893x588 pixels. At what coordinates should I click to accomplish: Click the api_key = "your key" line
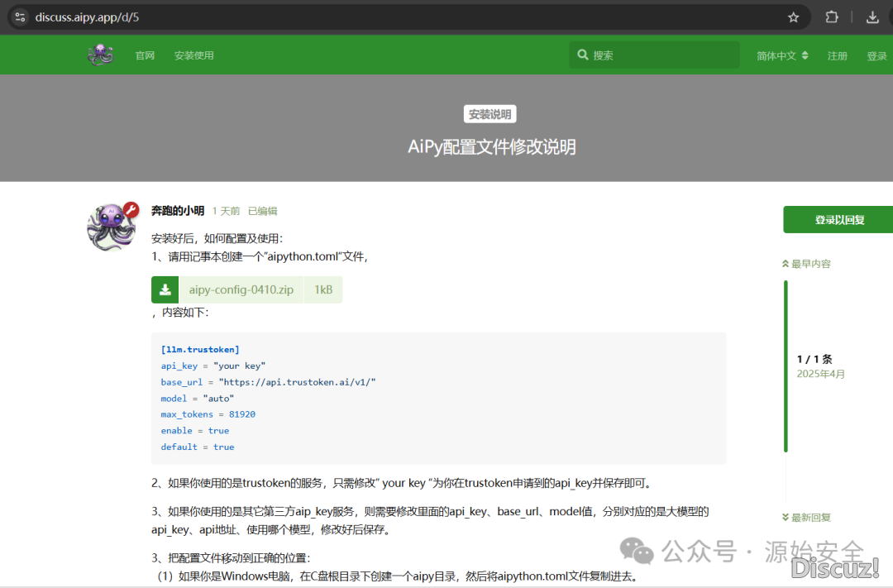click(x=213, y=366)
